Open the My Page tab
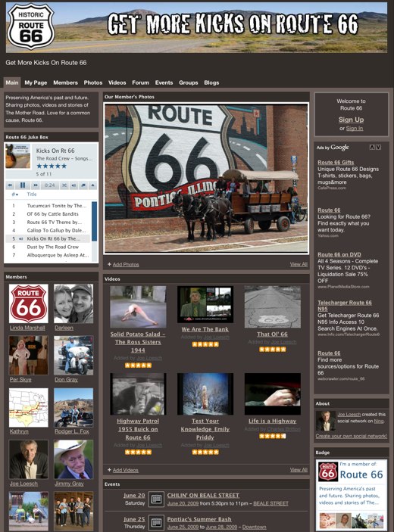Viewport: 394px width, 532px height. (x=36, y=82)
